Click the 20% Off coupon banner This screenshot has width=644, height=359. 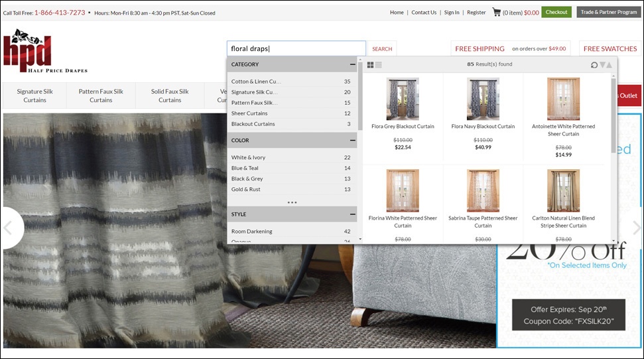[x=568, y=230]
